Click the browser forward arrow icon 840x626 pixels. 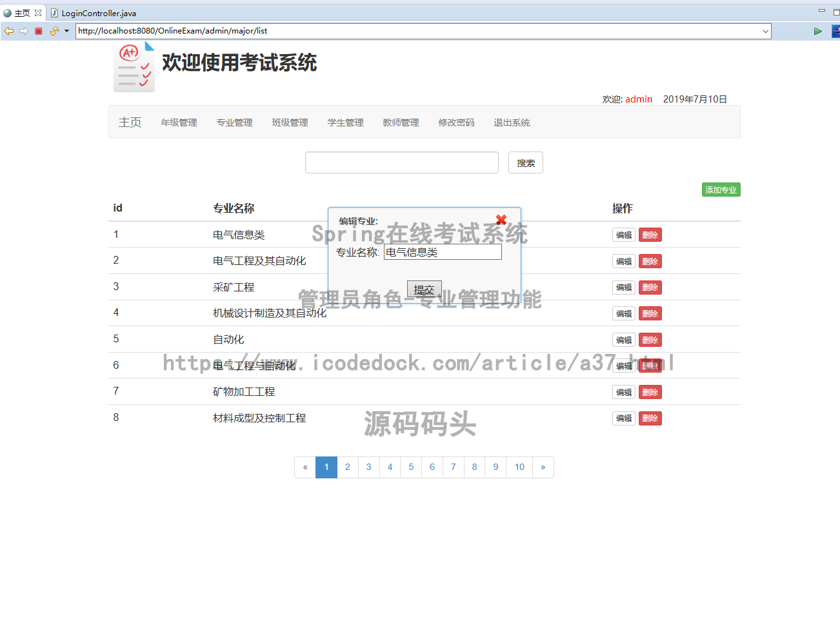click(24, 31)
